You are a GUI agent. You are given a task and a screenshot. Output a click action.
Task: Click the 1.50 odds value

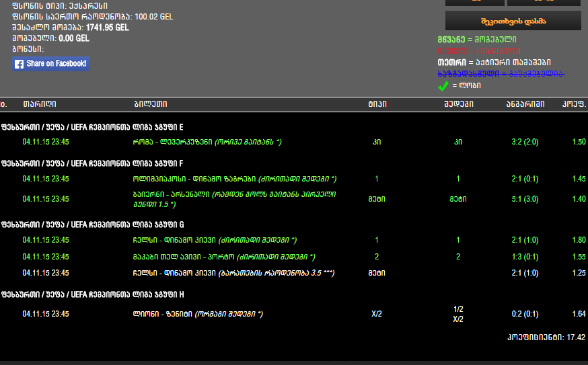coord(579,142)
